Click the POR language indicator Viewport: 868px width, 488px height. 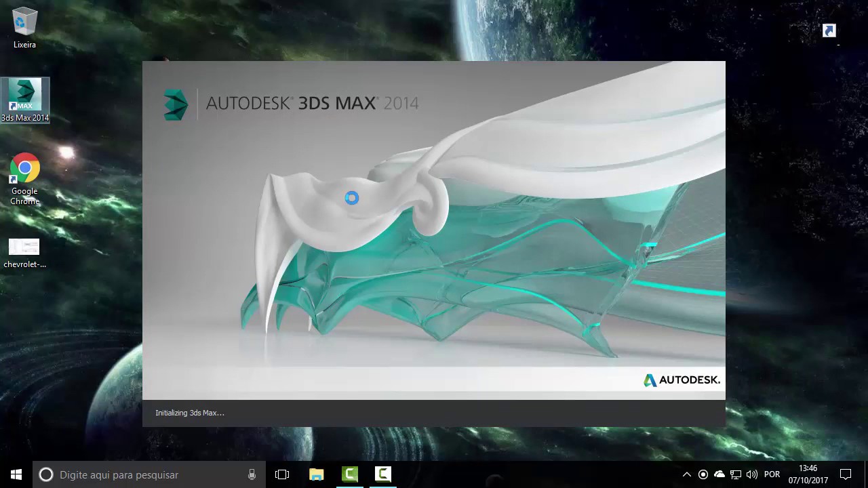772,474
